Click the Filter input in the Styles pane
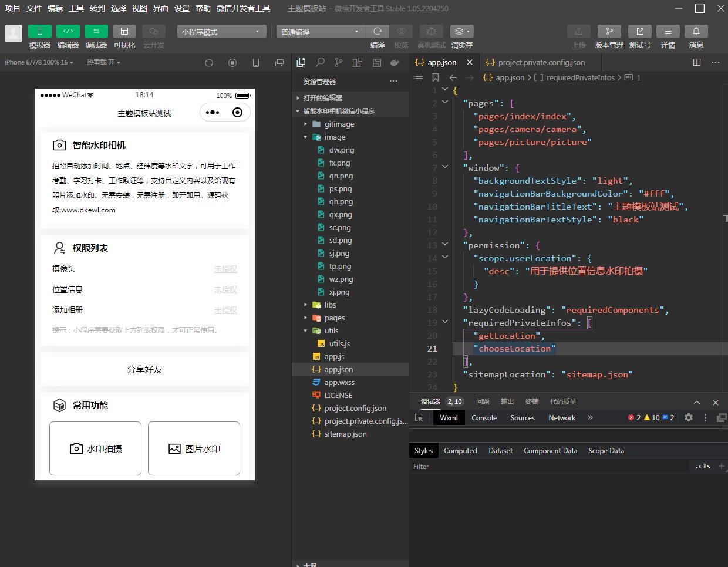Screen dimensions: 728x567 pyautogui.click(x=549, y=467)
